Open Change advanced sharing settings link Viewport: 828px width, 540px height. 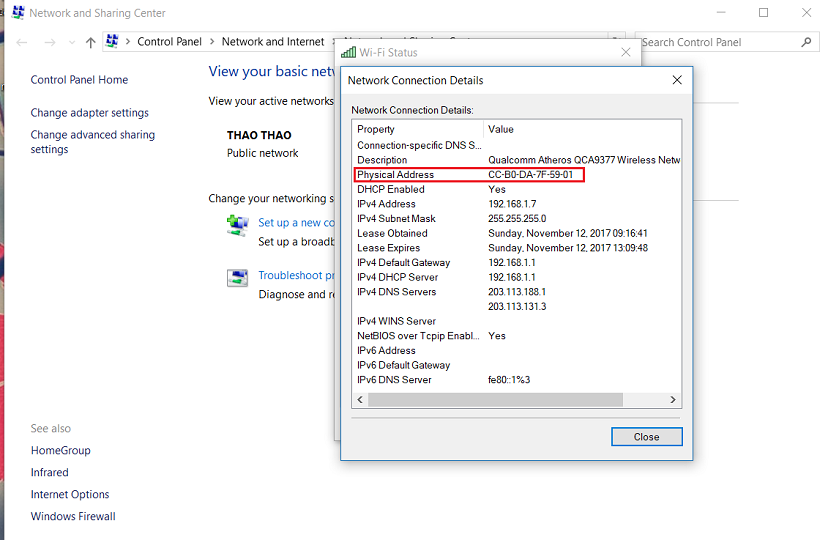[x=92, y=142]
